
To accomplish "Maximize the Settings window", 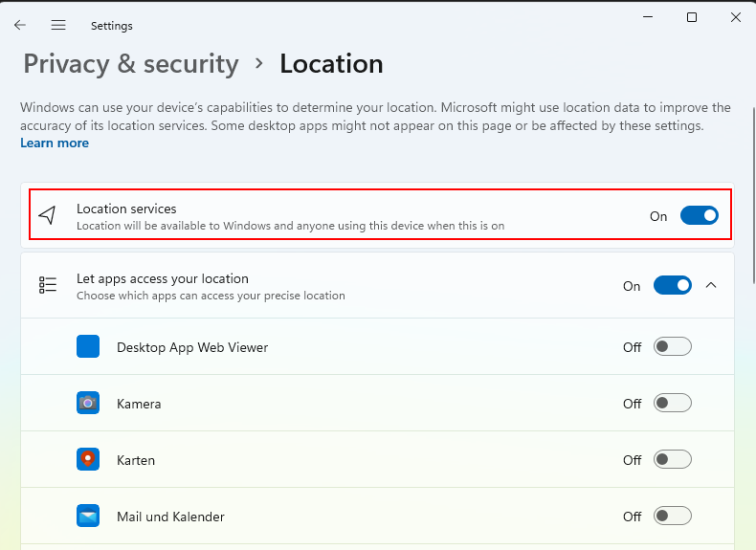I will point(692,17).
